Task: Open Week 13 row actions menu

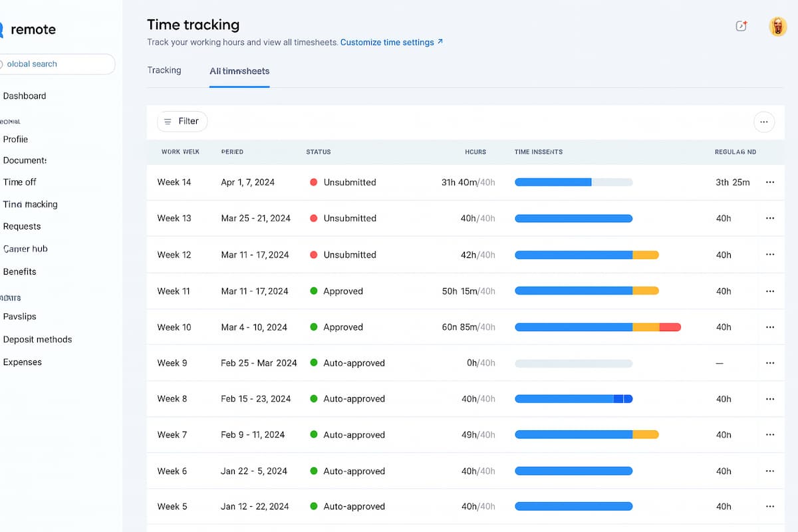Action: pos(770,218)
